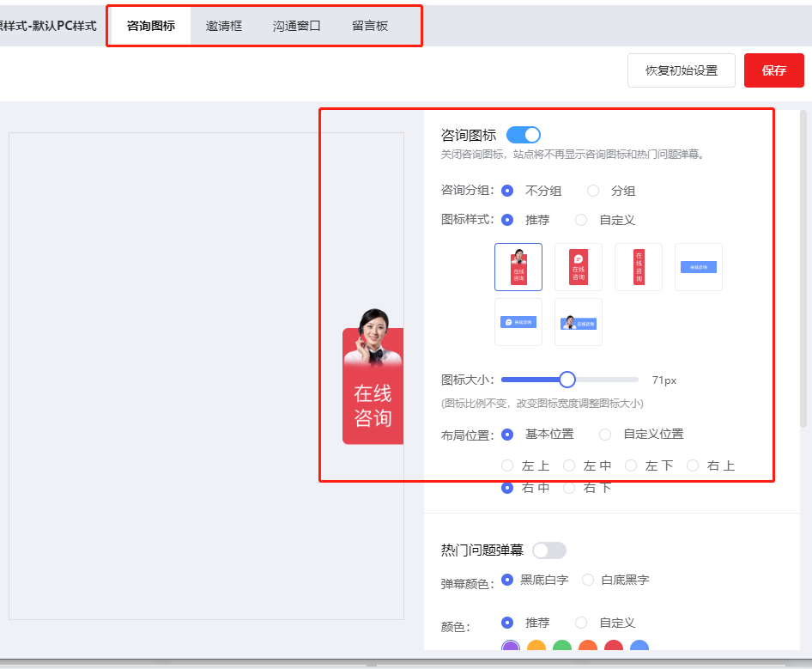The image size is (812, 669).
Task: Choose blue bar style with chat bubble
Action: point(518,322)
